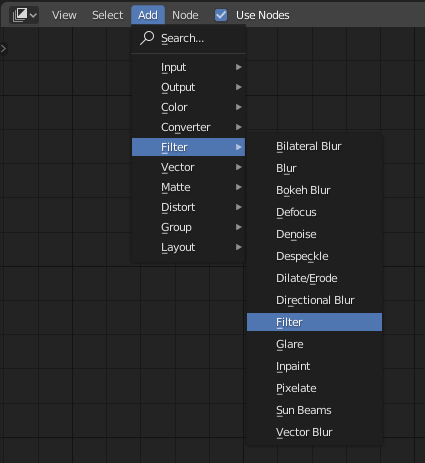Screen dimensions: 425x463
Task: Open the Distort submenu
Action: click(x=188, y=207)
